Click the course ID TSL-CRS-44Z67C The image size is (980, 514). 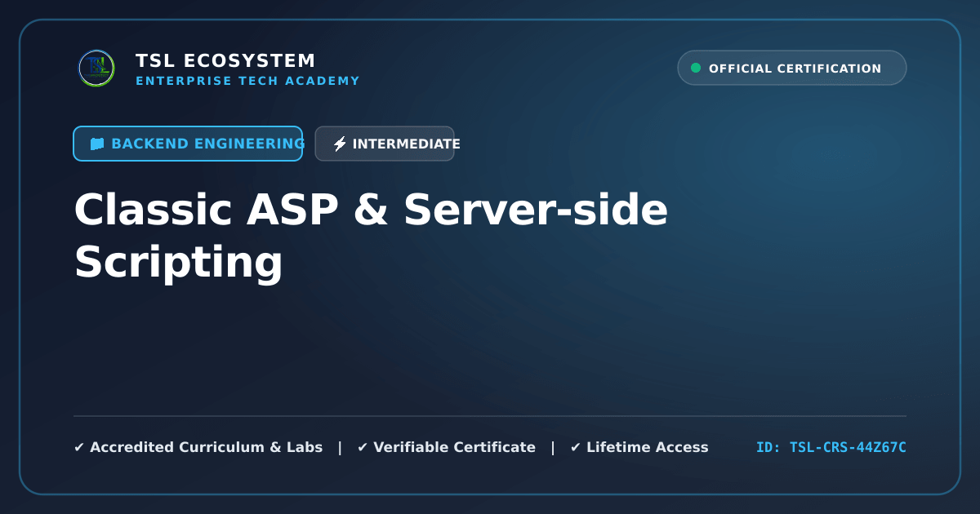[x=831, y=447]
